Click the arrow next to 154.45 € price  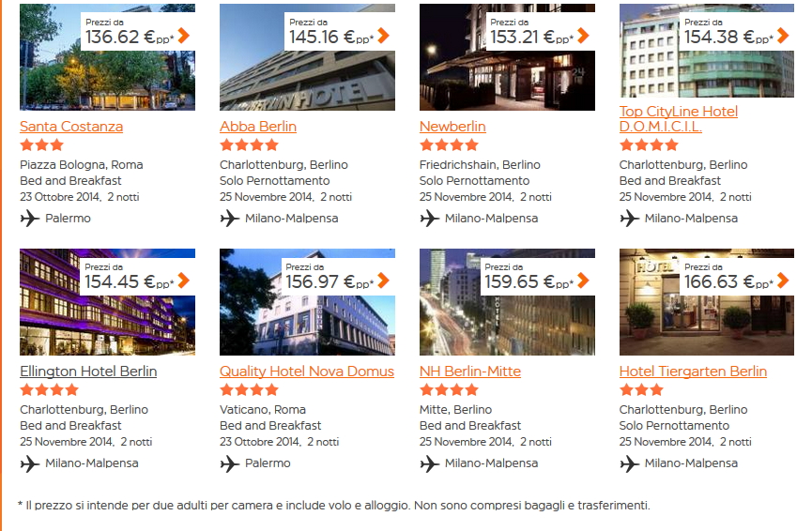point(183,281)
